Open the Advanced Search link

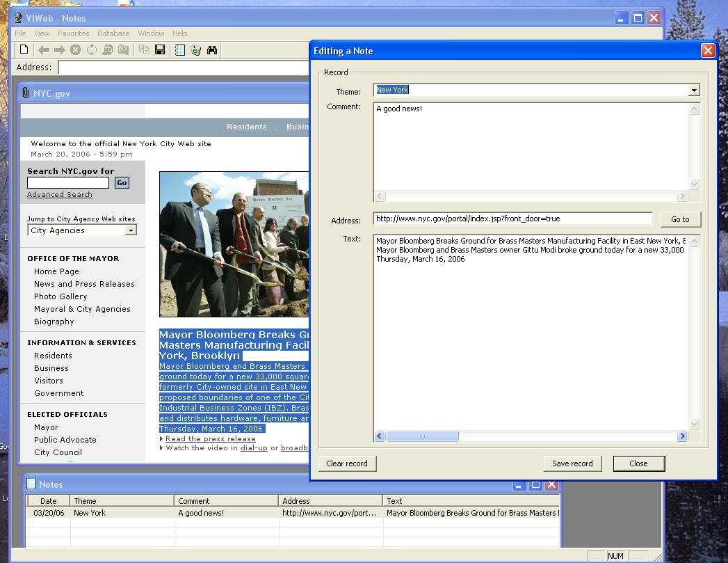(59, 195)
